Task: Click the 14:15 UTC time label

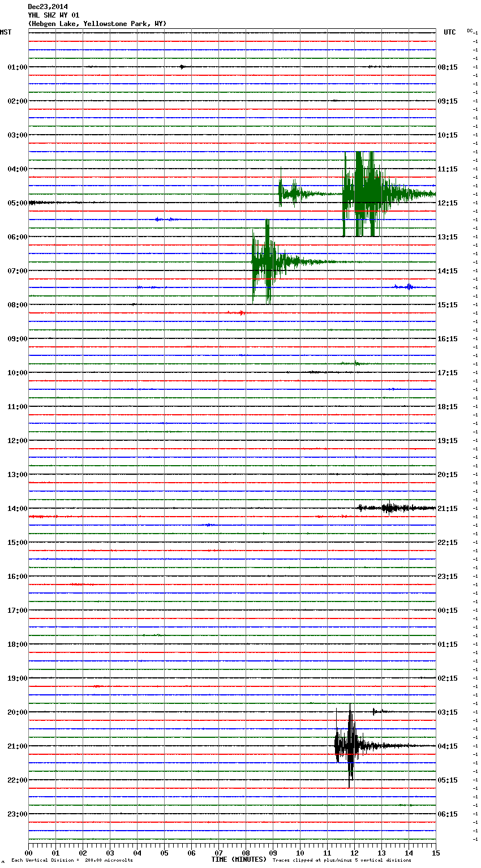Action: 448,271
